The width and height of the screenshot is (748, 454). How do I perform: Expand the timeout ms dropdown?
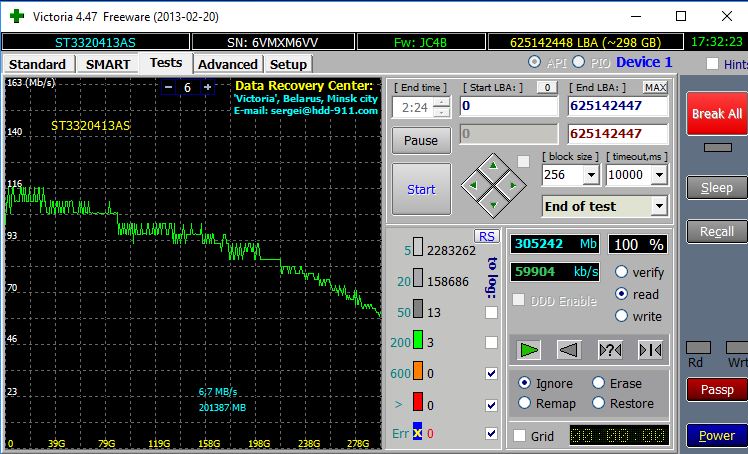(658, 175)
